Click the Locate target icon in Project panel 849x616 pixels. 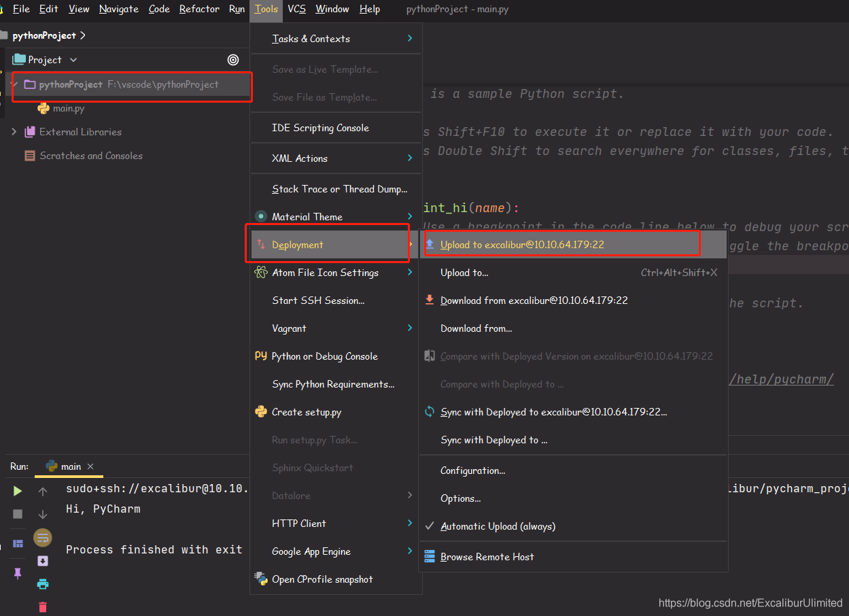(233, 60)
